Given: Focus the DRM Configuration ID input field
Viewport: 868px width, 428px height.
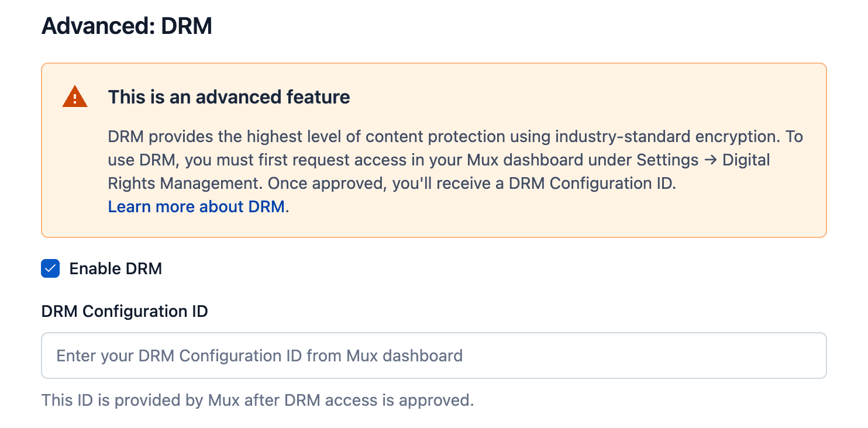Looking at the screenshot, I should click(x=433, y=355).
